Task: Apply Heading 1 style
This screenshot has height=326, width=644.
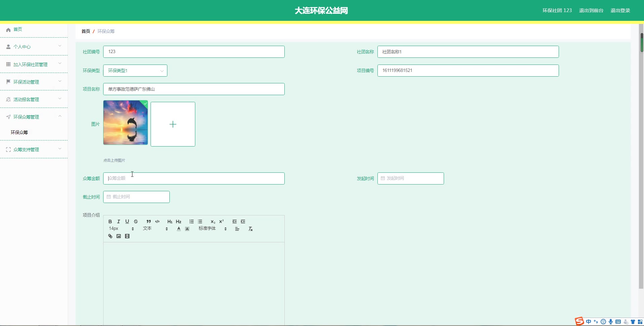Action: point(170,221)
